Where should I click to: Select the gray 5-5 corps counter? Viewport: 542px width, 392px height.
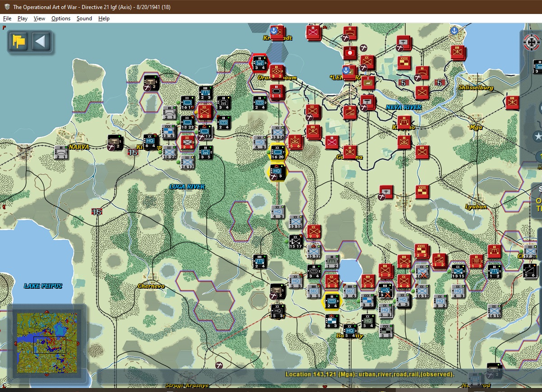(x=386, y=331)
